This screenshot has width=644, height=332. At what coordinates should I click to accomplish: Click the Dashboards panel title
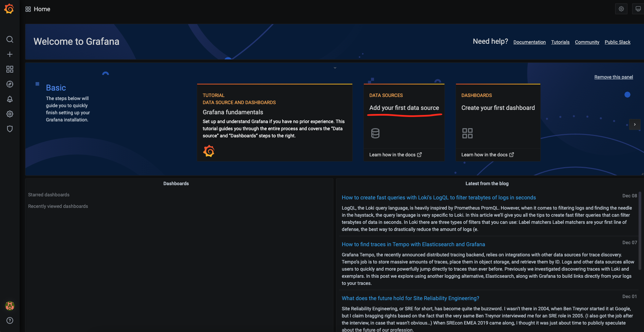pos(176,183)
